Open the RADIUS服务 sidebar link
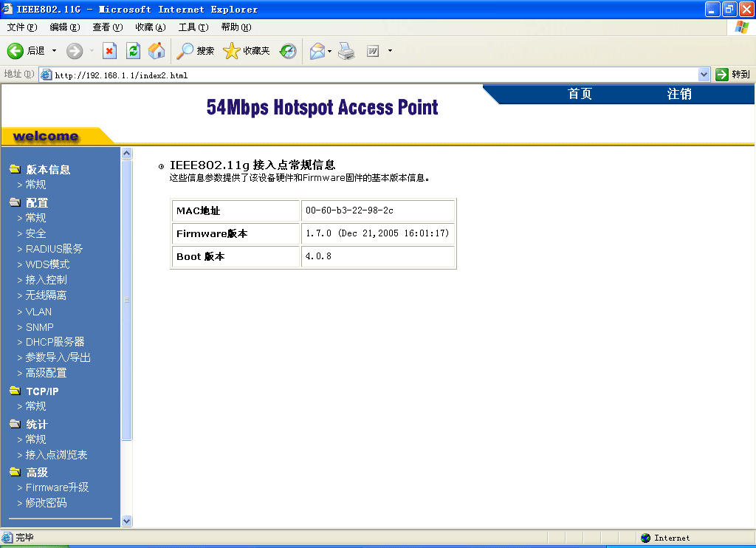The width and height of the screenshot is (756, 548). (54, 249)
